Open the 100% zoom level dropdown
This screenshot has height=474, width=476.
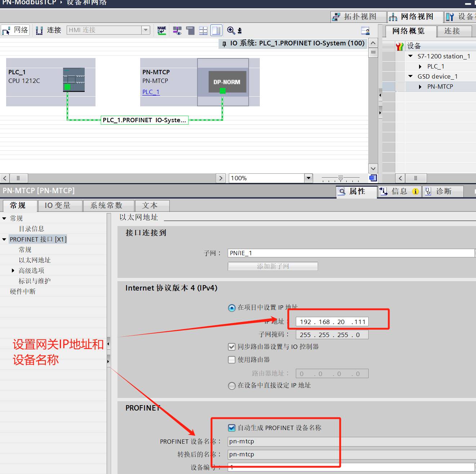pyautogui.click(x=308, y=178)
